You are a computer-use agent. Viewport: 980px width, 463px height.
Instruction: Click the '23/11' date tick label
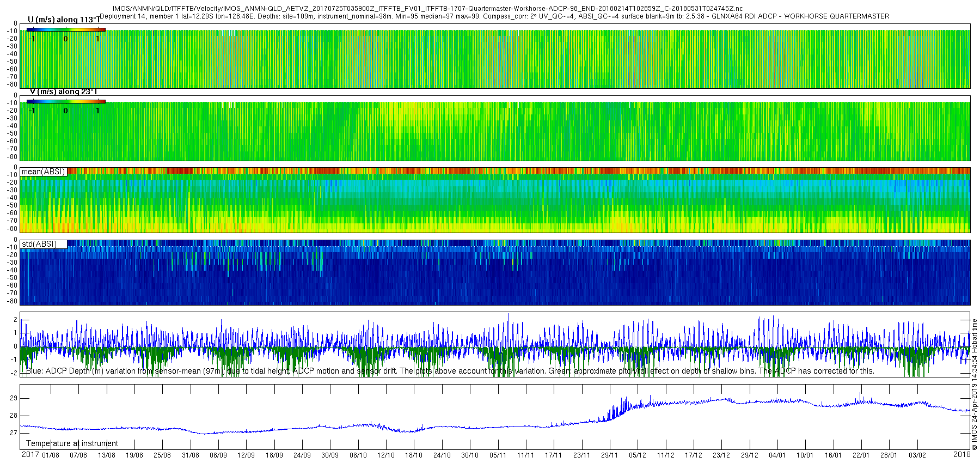tap(581, 455)
